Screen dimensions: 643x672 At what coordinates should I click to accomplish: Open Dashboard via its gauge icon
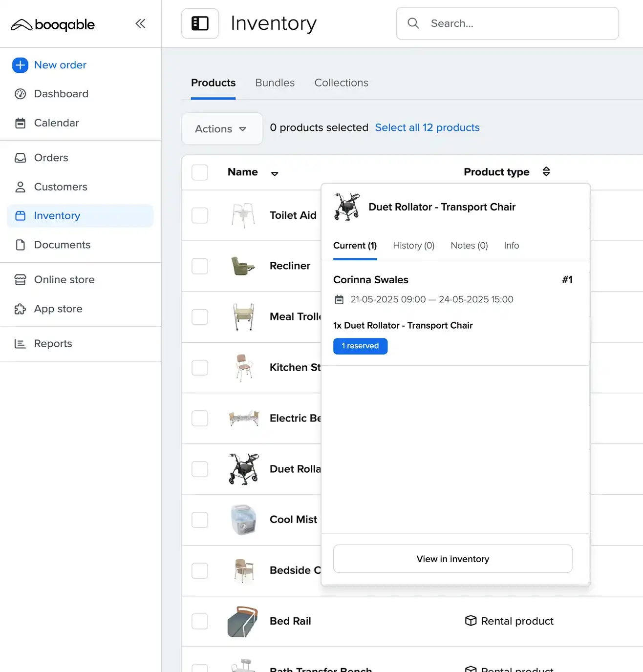[20, 94]
